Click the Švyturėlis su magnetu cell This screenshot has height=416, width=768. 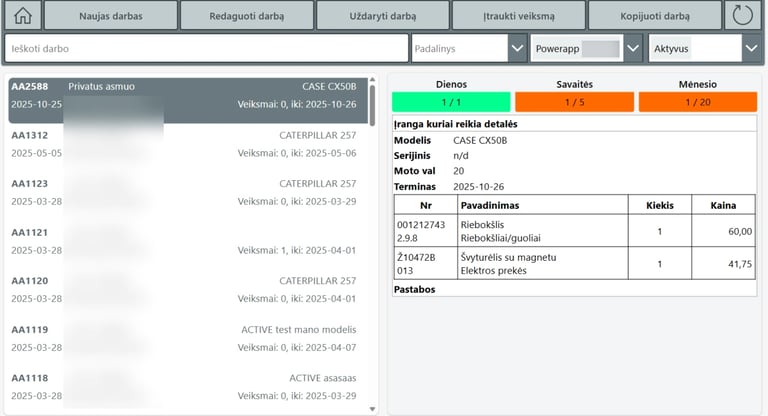543,264
